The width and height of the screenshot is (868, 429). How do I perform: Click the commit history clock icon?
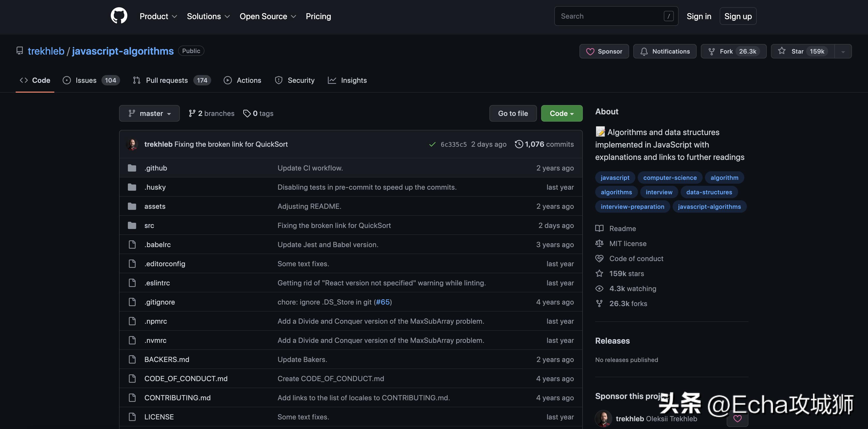pyautogui.click(x=519, y=144)
